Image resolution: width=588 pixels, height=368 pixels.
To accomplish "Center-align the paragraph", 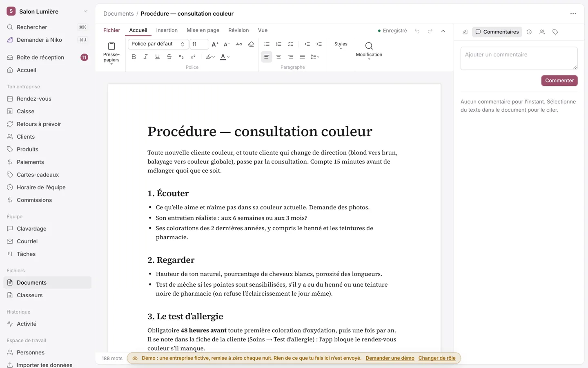I will tap(278, 57).
